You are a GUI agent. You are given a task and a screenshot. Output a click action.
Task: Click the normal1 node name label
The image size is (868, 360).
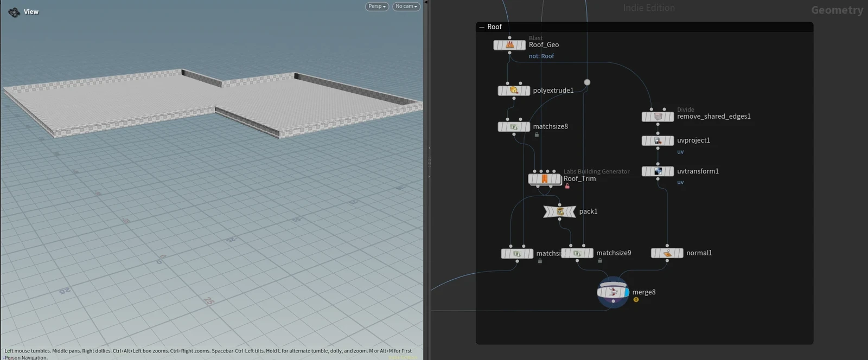(x=699, y=253)
